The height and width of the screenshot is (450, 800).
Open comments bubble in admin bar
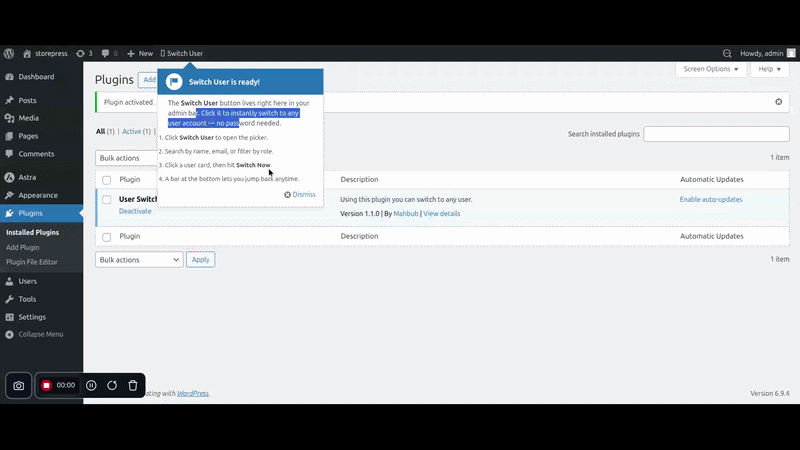[109, 54]
